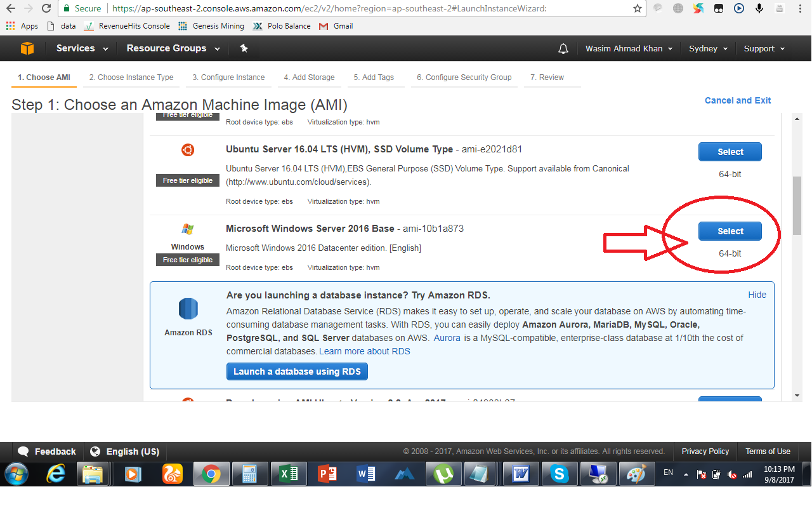812x508 pixels.
Task: Open Skype from the taskbar
Action: click(x=559, y=474)
